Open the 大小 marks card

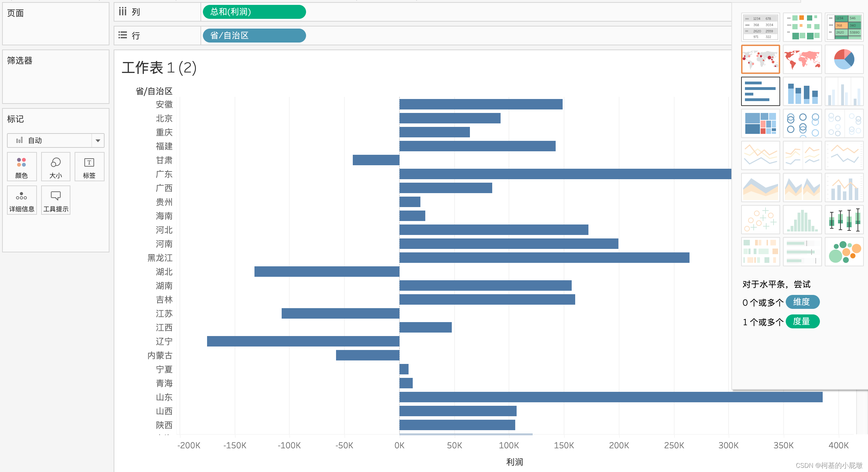[x=55, y=167]
